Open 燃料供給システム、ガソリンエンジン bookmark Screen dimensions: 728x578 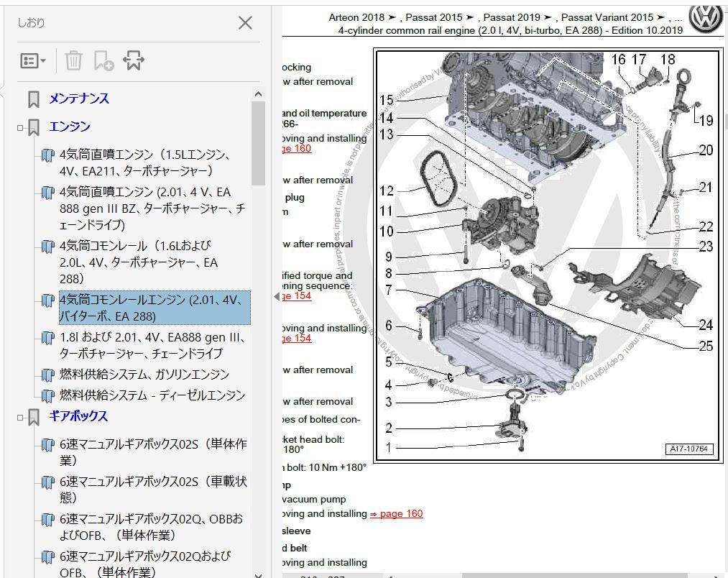tap(144, 375)
